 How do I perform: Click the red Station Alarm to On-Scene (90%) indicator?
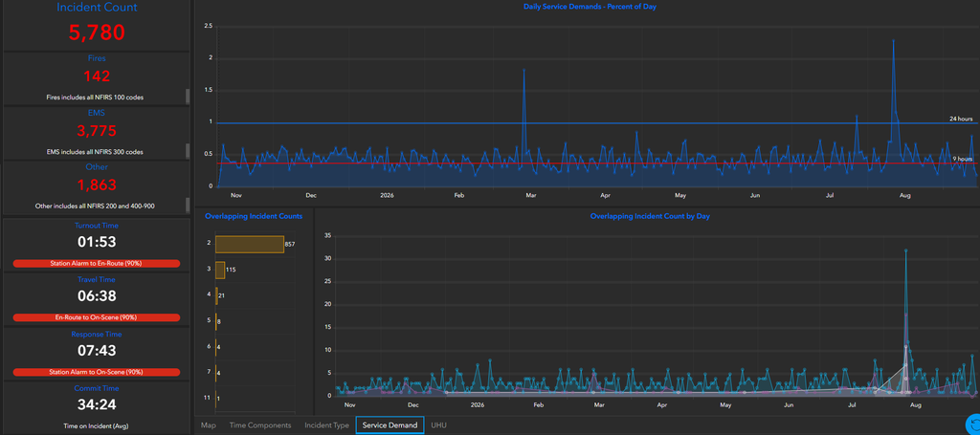click(97, 372)
